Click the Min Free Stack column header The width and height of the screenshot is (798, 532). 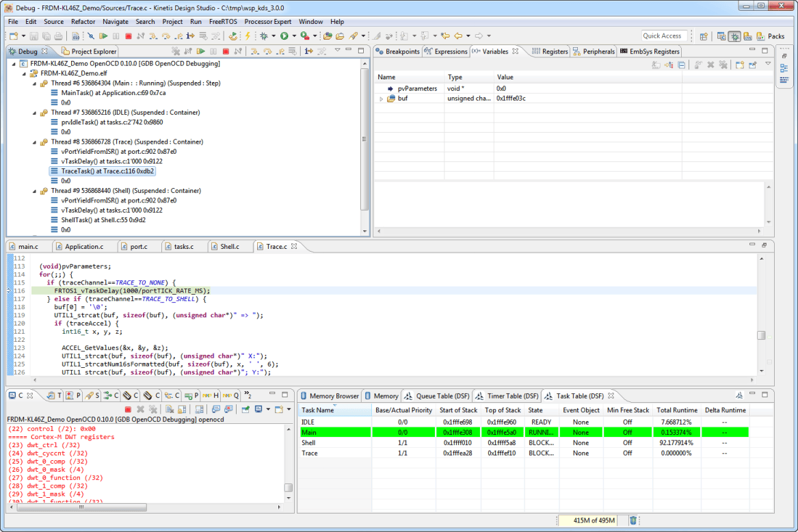pyautogui.click(x=628, y=410)
